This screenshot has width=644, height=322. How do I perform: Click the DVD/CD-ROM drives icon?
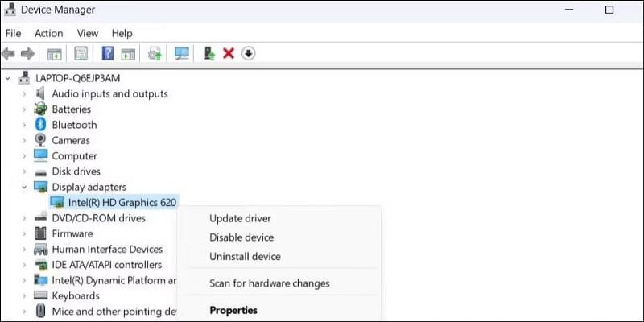pyautogui.click(x=40, y=217)
